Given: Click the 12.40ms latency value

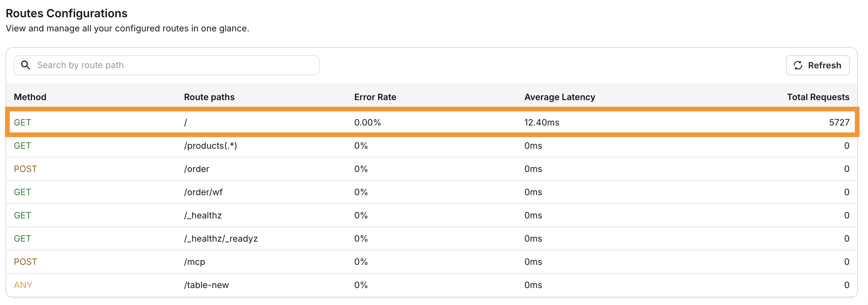Looking at the screenshot, I should pyautogui.click(x=541, y=122).
